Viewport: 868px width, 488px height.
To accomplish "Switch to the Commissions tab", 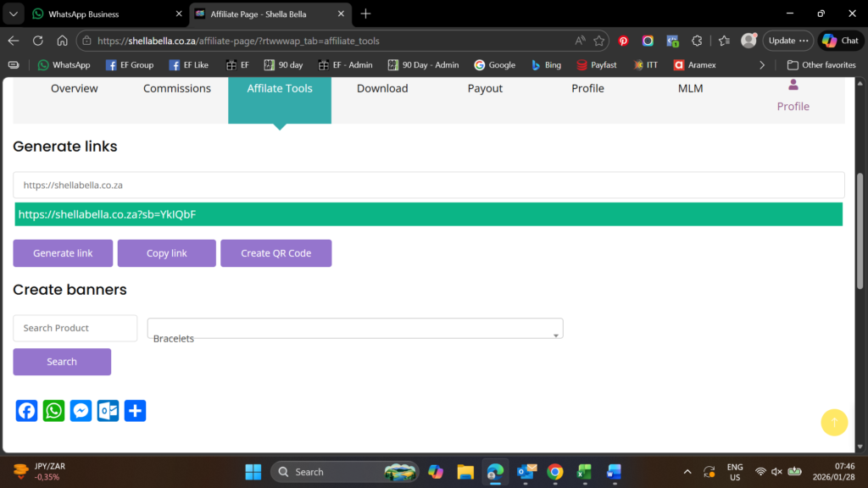I will tap(176, 89).
